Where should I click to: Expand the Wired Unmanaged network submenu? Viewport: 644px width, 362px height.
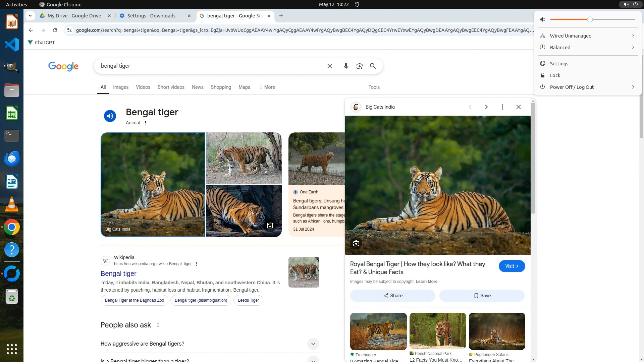(x=633, y=36)
